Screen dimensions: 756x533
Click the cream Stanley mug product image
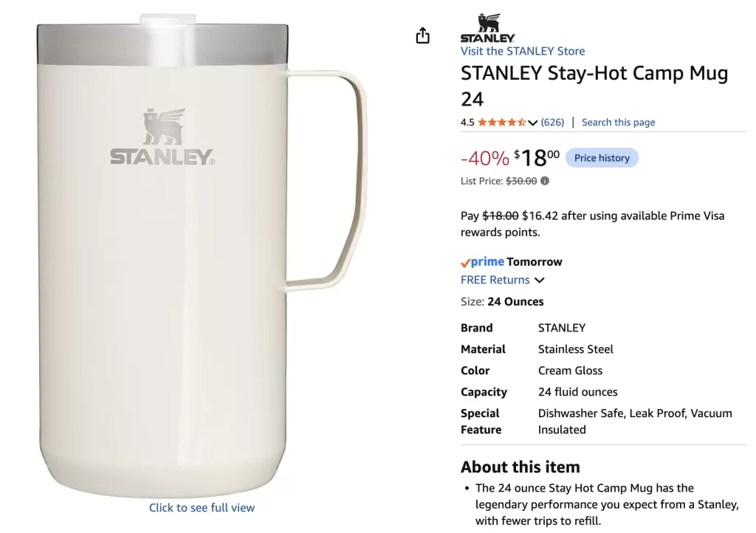click(x=202, y=256)
